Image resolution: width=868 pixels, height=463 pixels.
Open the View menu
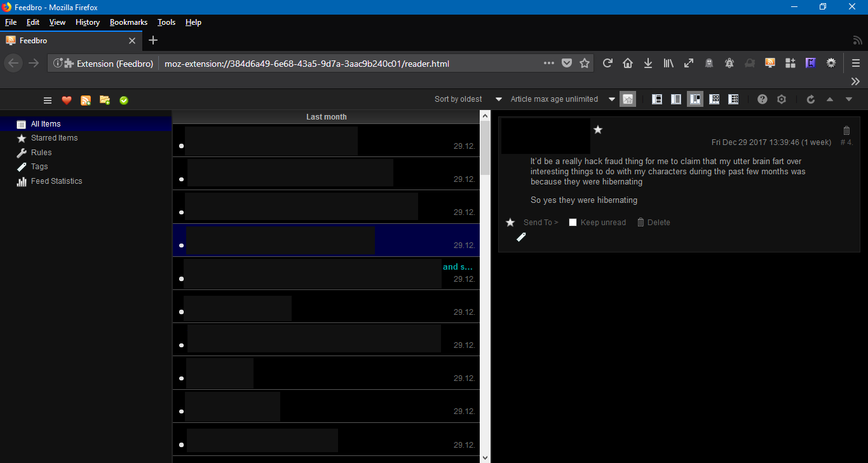coord(57,22)
